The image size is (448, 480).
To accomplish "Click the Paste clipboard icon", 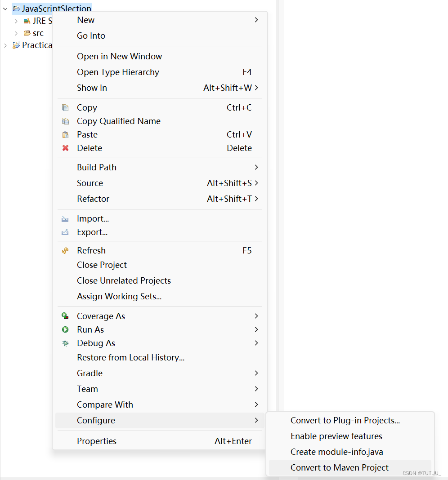I will (x=65, y=135).
